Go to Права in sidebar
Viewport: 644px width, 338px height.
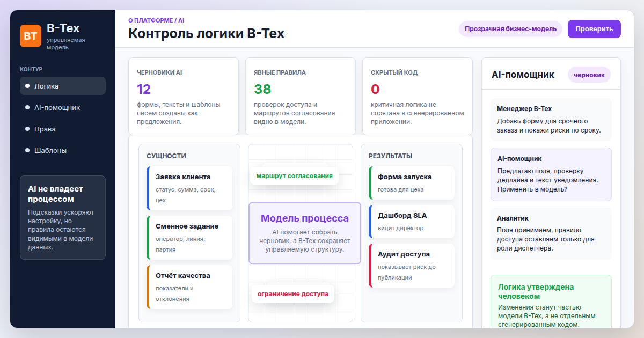click(63, 129)
